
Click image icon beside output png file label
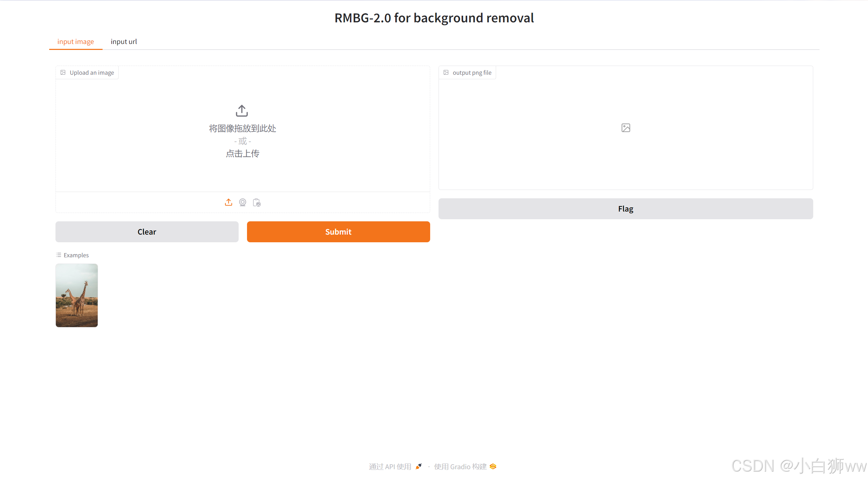tap(446, 73)
